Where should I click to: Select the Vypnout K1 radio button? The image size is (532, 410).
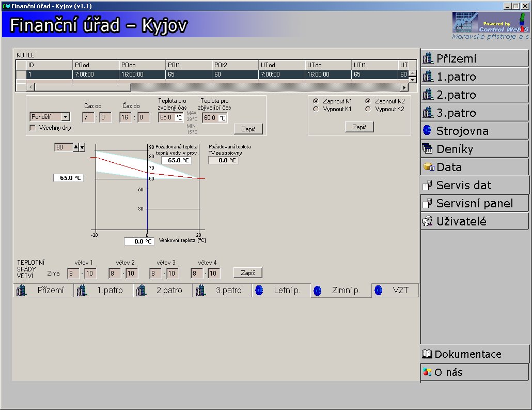[316, 109]
